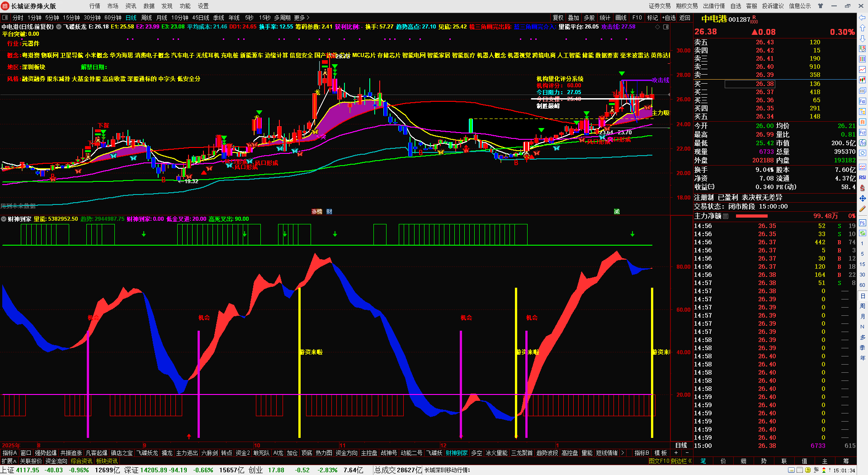This screenshot has height=475, width=868.
Task: Toggle the 年 period button in sidebar
Action: tap(863, 358)
